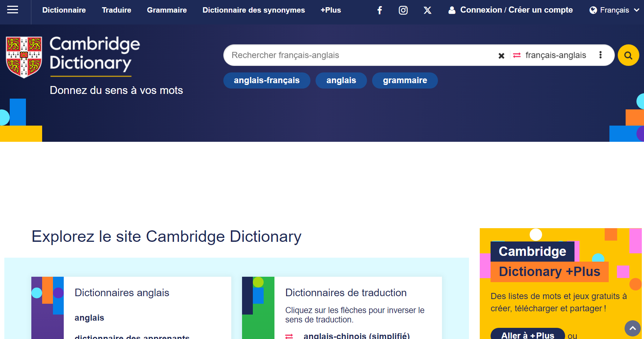
Task: Click 'Donnez du sens à vos mots' tagline
Action: [116, 90]
